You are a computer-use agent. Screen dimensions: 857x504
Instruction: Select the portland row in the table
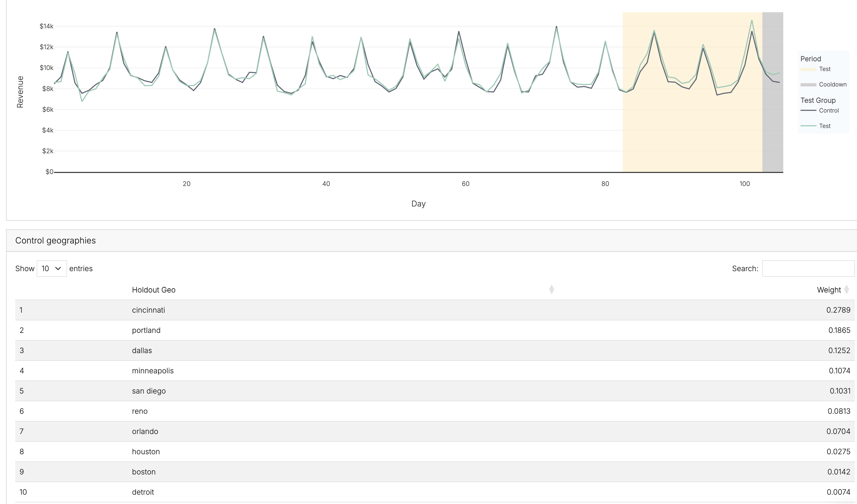[x=146, y=330]
